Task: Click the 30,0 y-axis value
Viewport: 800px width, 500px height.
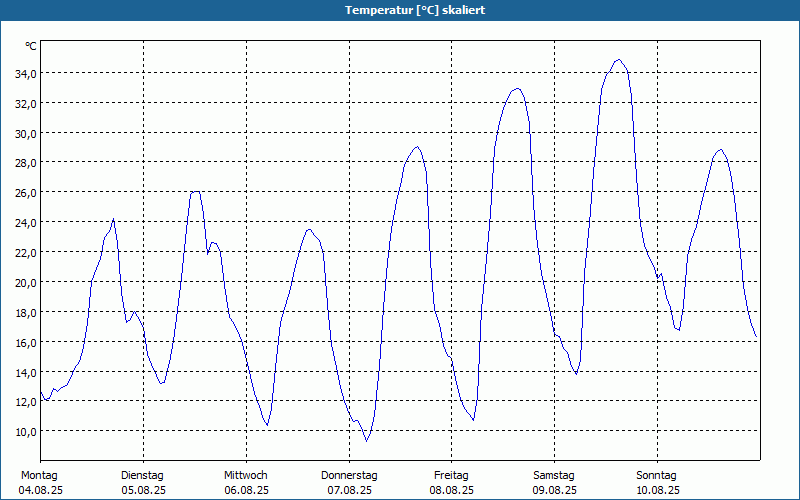Action: (25, 134)
